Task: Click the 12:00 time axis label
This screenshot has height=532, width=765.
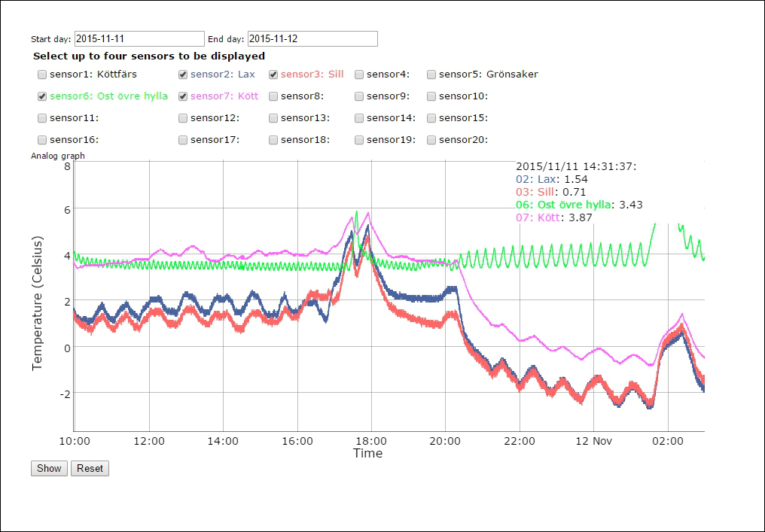Action: click(x=149, y=441)
